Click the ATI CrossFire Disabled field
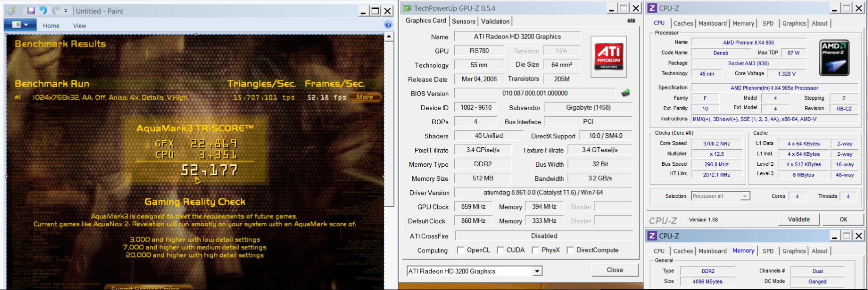Screen dimensions: 868x290 [544, 236]
